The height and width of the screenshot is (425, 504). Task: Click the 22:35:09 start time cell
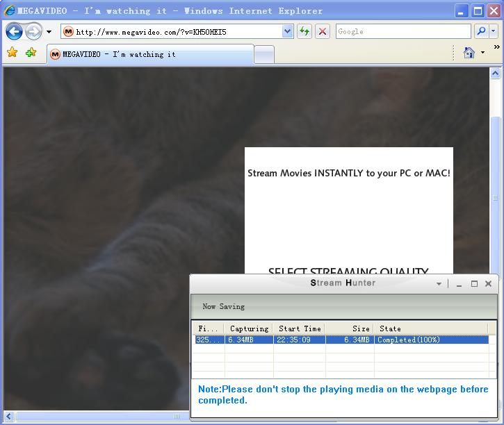tap(300, 340)
